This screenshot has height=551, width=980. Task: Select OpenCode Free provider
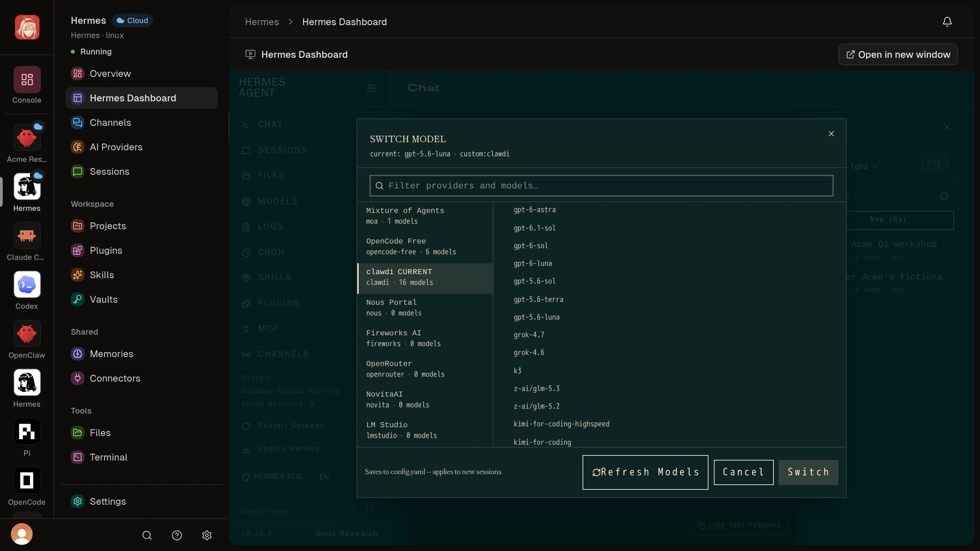[425, 246]
